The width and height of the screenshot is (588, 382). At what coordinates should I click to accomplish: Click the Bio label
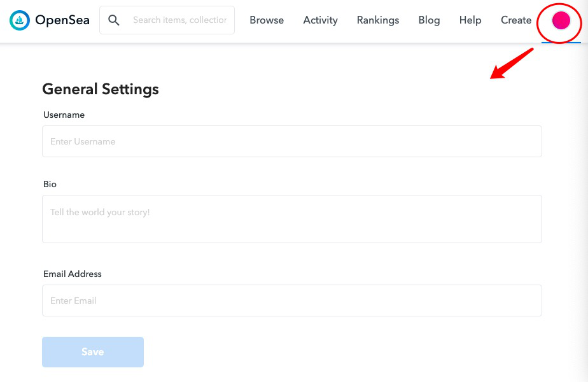50,184
